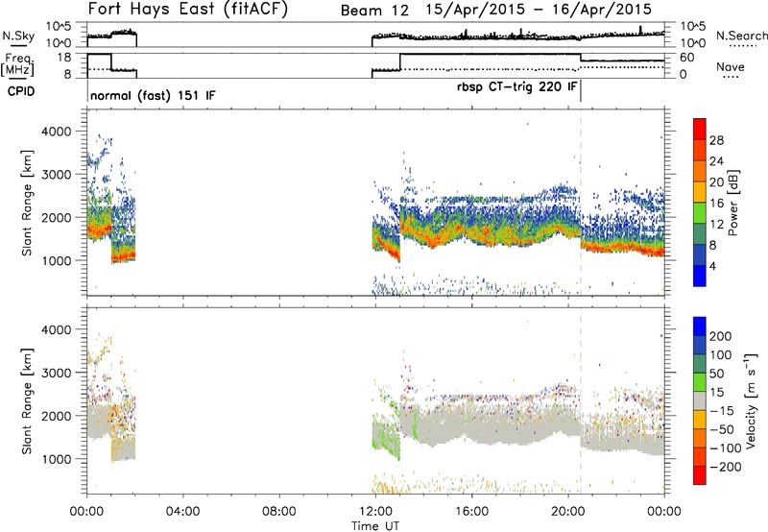Click the '-200' velocity colorbar tick
Screen dimensions: 768x532
tap(725, 467)
